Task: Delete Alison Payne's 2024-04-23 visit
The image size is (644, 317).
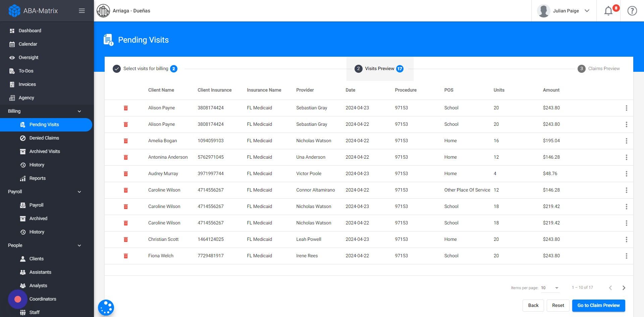Action: pyautogui.click(x=126, y=108)
